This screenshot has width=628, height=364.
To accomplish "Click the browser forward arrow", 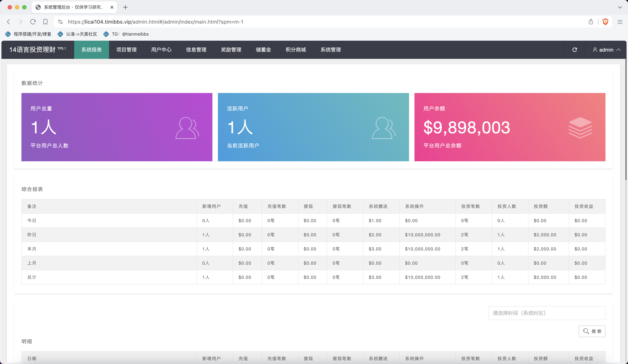I will click(x=21, y=22).
